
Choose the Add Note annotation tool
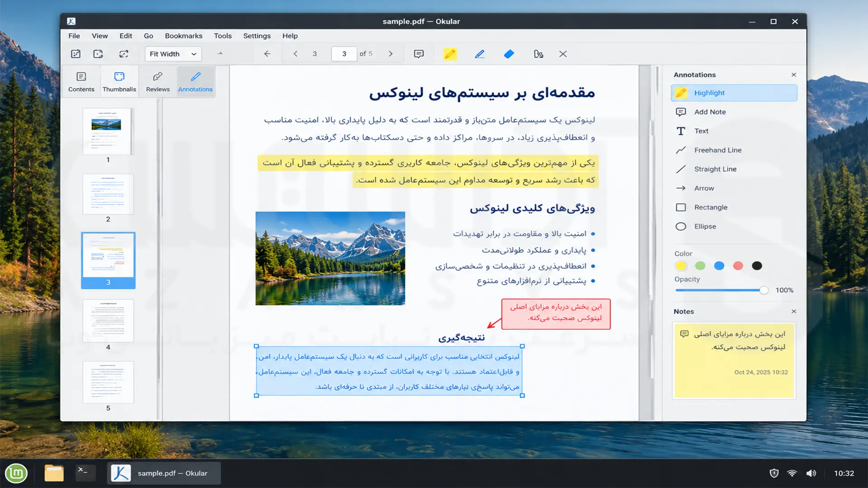coord(734,112)
